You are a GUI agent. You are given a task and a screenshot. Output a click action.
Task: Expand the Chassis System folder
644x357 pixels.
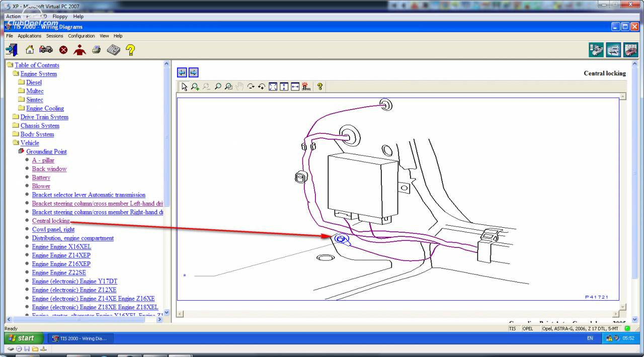click(16, 125)
